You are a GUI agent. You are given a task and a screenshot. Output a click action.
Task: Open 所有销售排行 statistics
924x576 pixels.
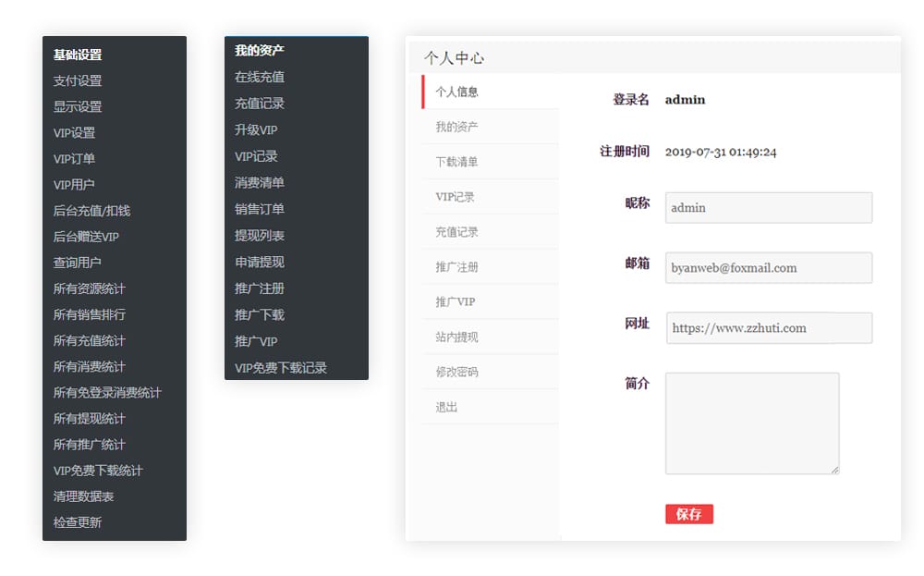coord(87,313)
